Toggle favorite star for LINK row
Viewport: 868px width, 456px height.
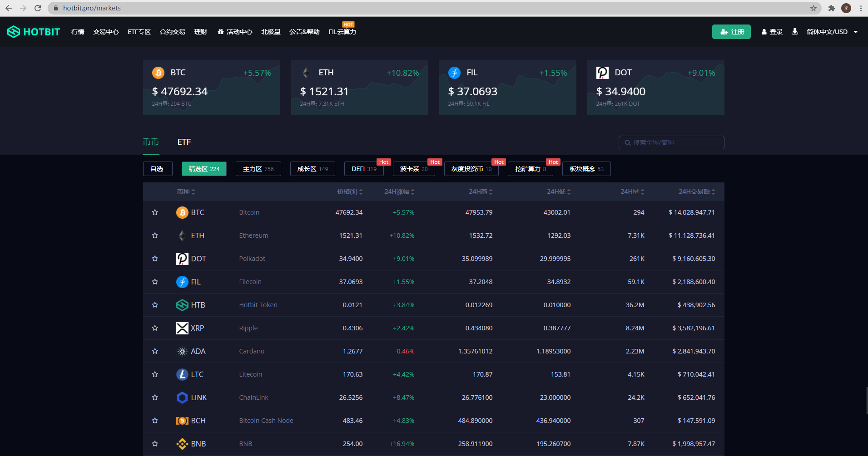(155, 397)
